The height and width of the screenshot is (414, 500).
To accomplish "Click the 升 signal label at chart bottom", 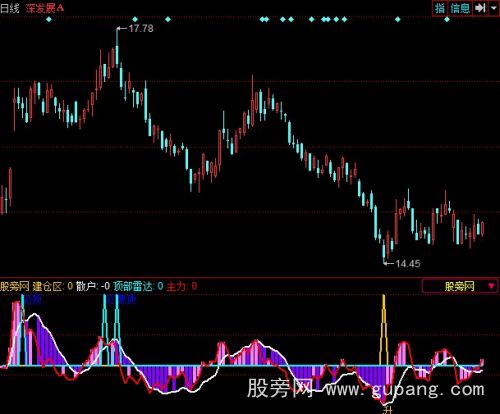I will [x=387, y=410].
